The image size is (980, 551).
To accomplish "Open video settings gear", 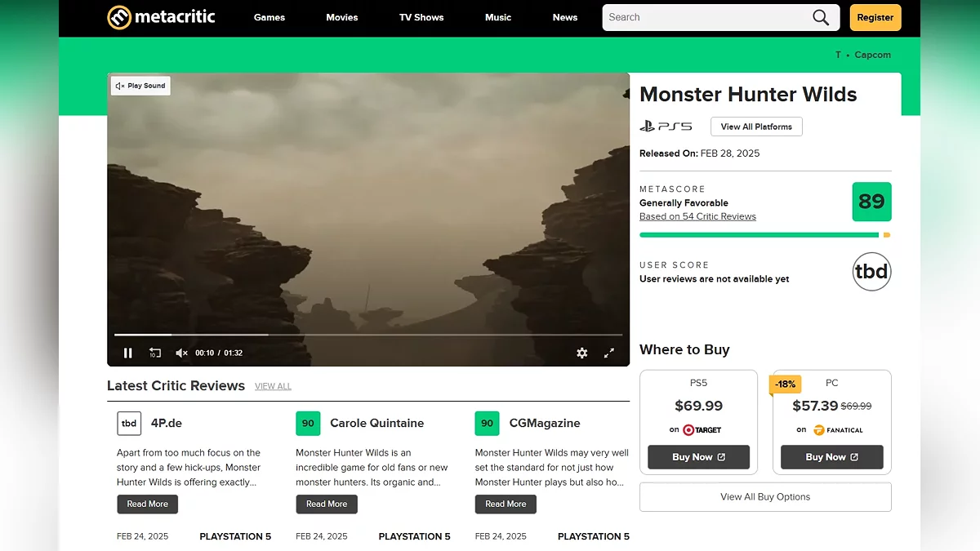I will tap(581, 353).
